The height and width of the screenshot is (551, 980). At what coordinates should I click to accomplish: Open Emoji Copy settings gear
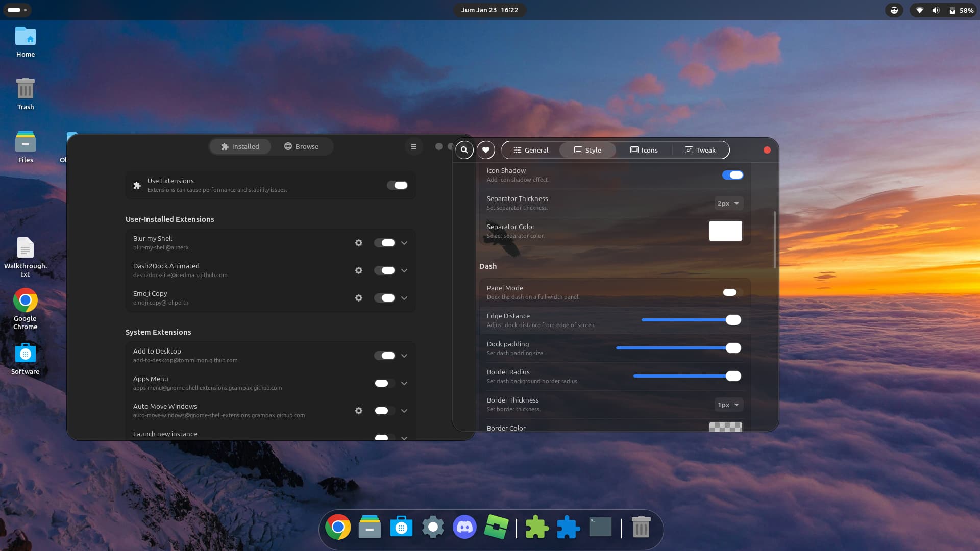coord(359,298)
